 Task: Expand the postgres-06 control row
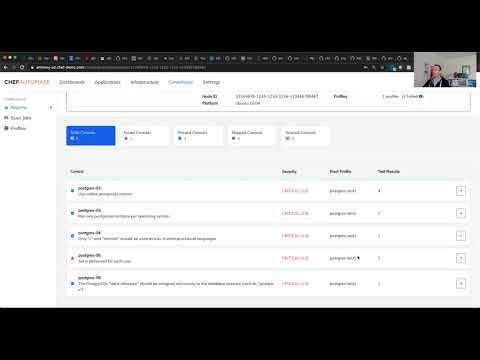click(461, 284)
